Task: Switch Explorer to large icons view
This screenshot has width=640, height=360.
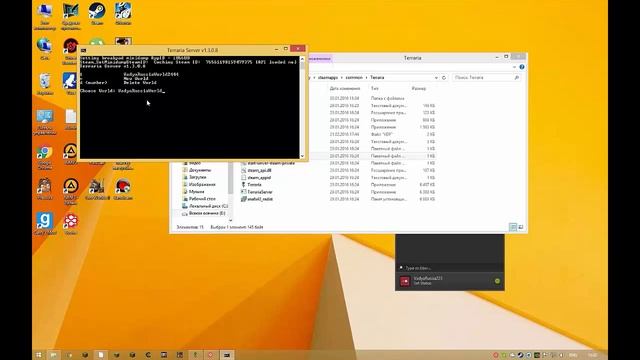Action: 520,227
